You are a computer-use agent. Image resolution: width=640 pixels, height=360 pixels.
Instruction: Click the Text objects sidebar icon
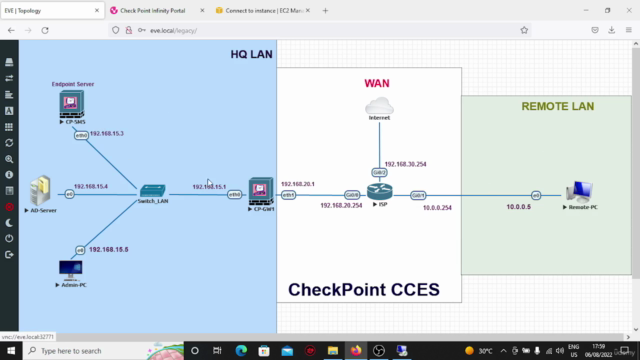[x=9, y=111]
